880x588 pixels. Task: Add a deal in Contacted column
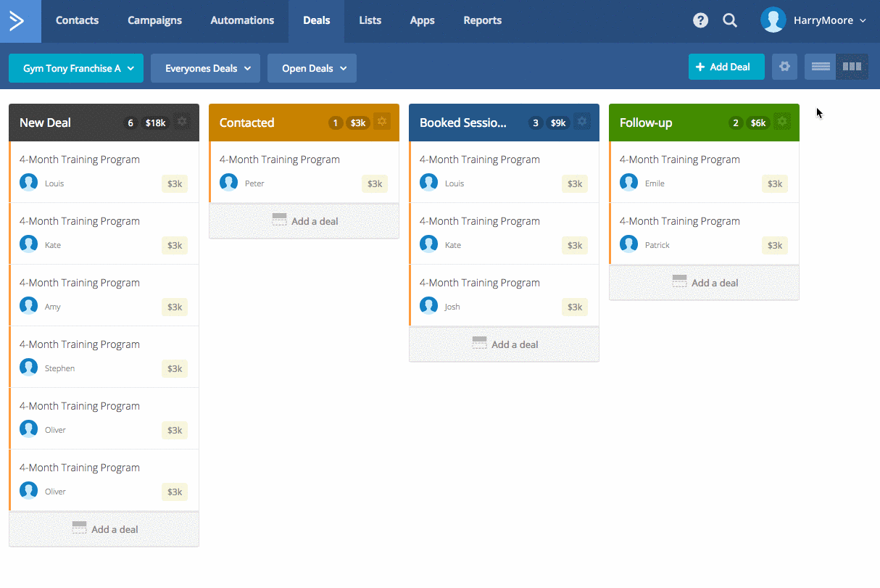tap(304, 221)
